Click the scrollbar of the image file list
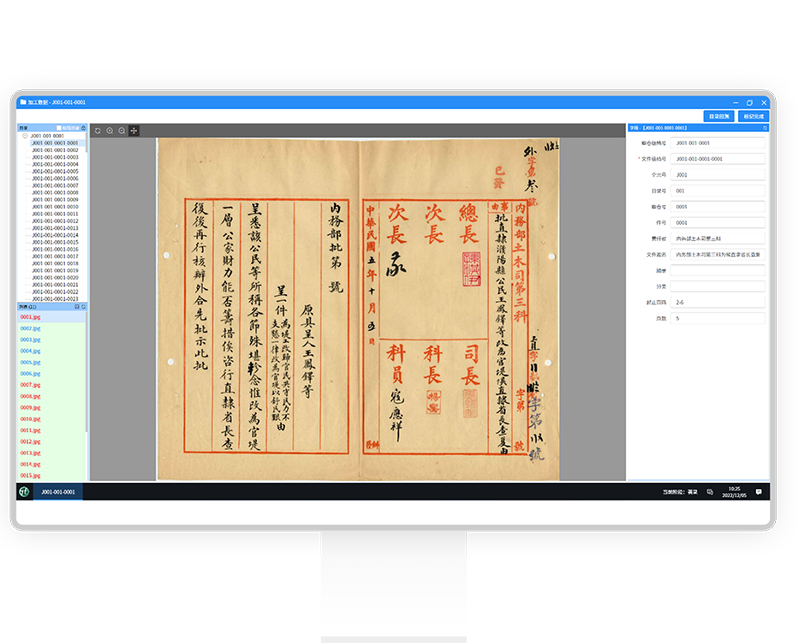The width and height of the screenshot is (800, 643). [x=87, y=373]
